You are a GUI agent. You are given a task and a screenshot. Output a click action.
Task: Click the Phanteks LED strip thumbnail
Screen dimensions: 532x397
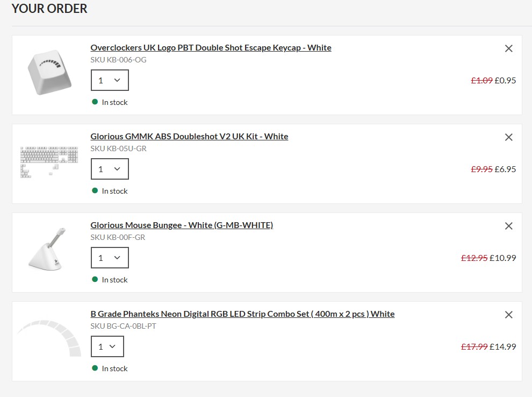tap(49, 338)
